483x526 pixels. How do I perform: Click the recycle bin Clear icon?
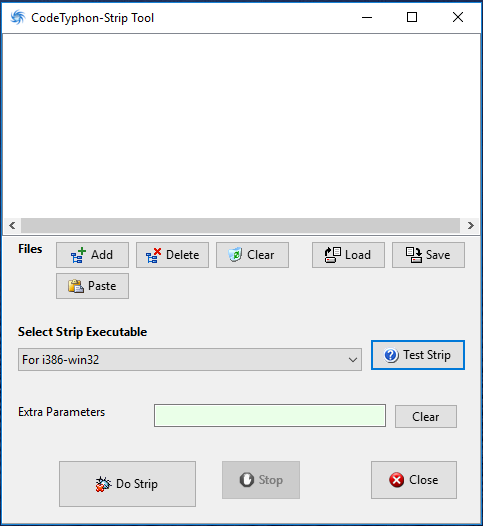tap(235, 255)
